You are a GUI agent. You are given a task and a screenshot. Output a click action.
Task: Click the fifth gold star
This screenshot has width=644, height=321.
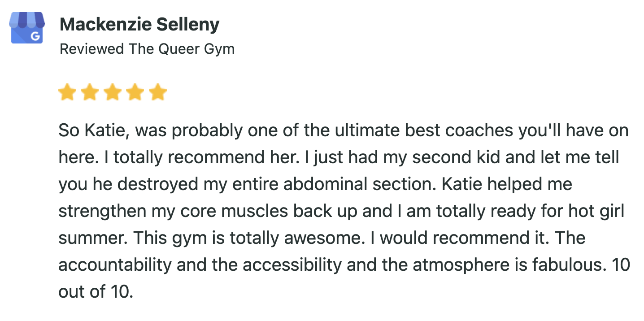(x=158, y=93)
